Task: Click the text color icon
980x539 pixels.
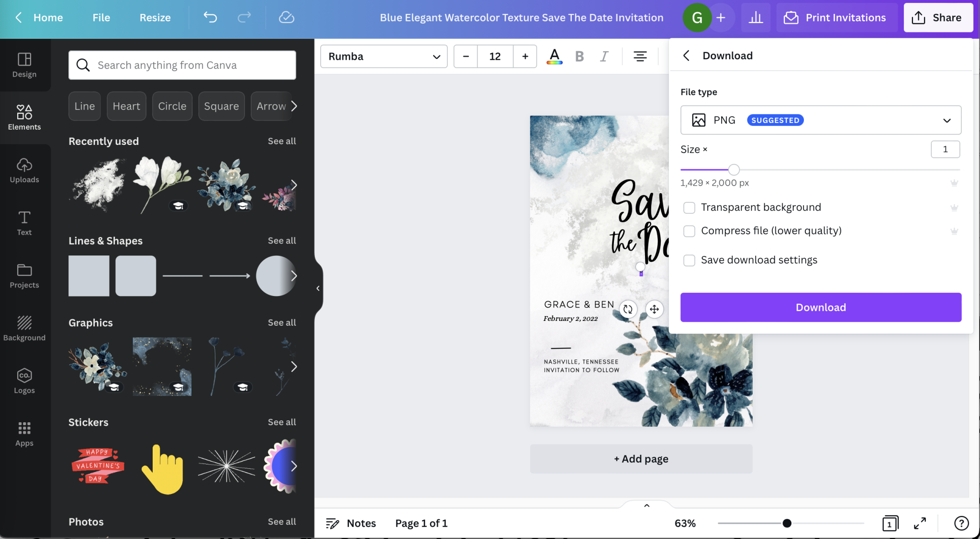Action: click(x=554, y=56)
